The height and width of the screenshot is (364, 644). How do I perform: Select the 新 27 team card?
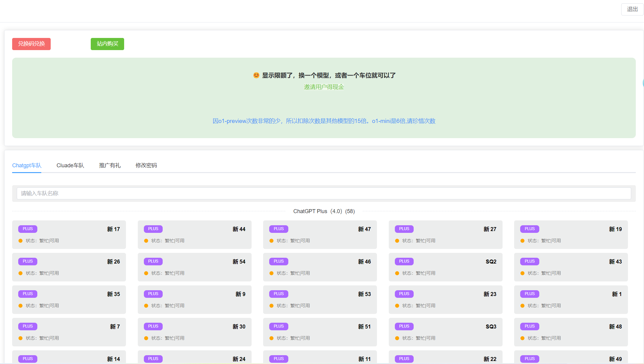click(x=446, y=235)
